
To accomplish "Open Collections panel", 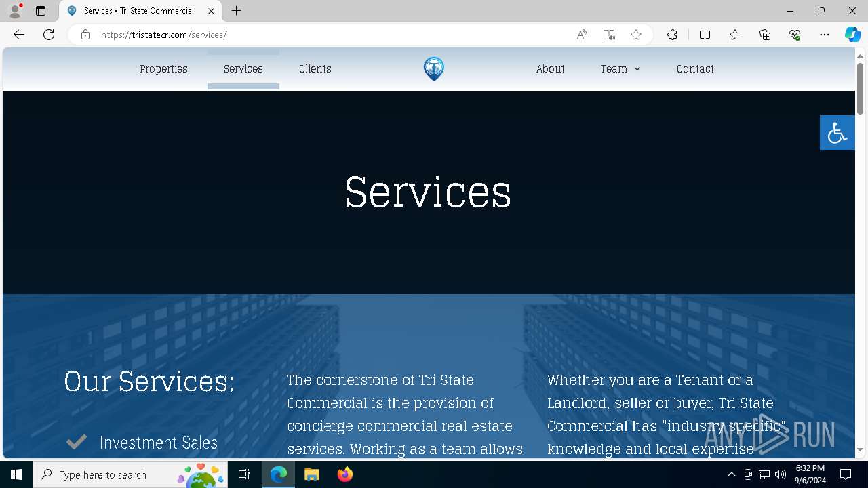I will (x=765, y=35).
